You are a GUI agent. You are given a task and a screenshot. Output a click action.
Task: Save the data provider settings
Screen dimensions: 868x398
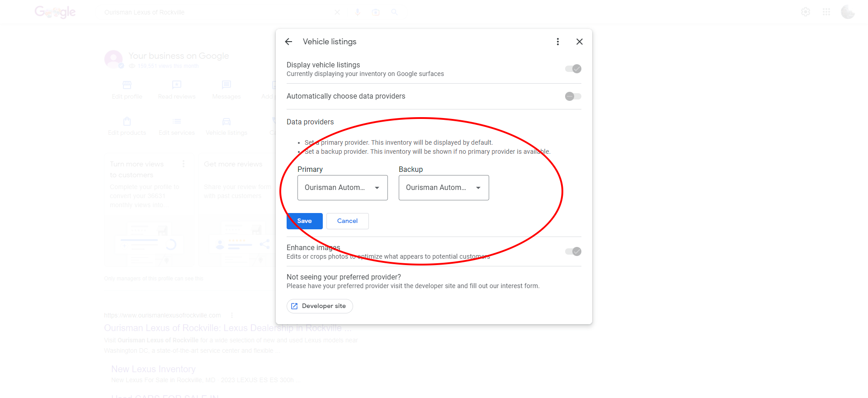tap(305, 221)
